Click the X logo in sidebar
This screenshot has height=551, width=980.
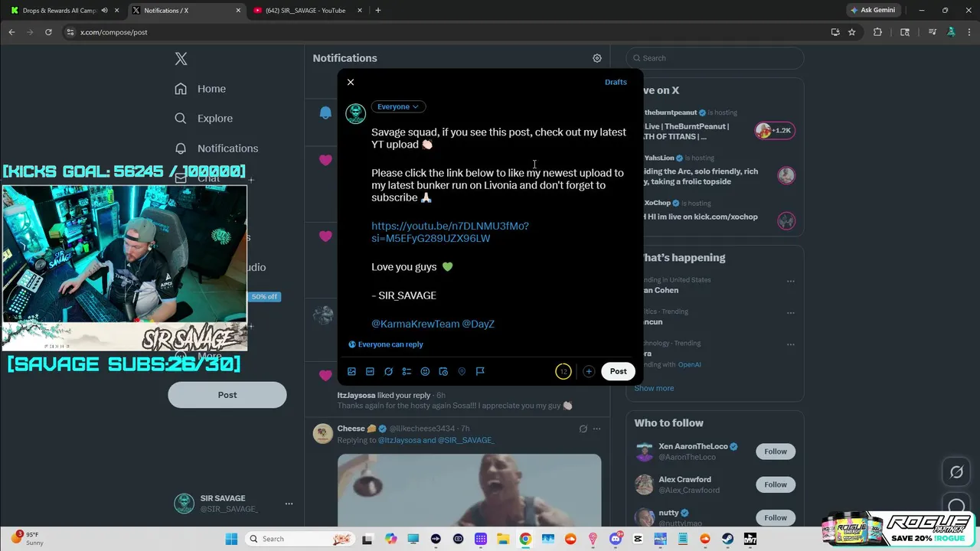pos(181,59)
